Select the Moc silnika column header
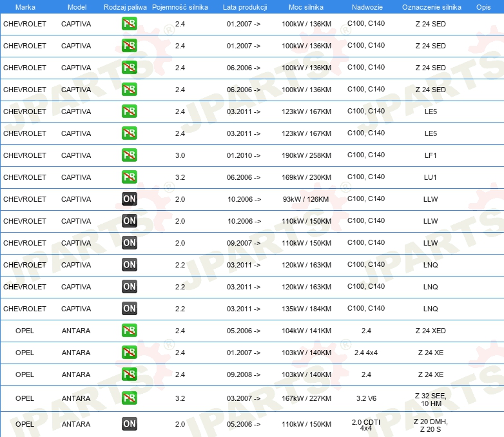 306,6
